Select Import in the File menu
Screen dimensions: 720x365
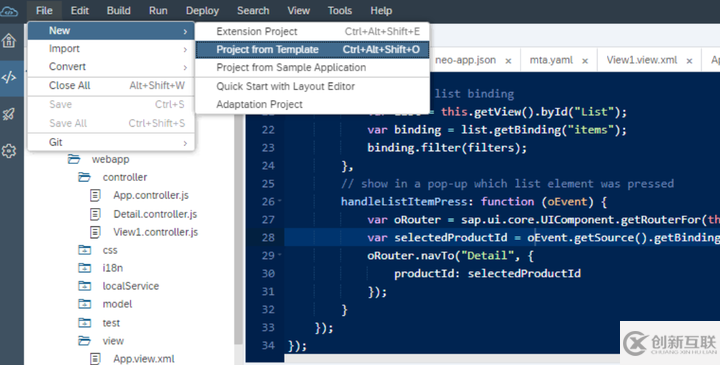111,49
